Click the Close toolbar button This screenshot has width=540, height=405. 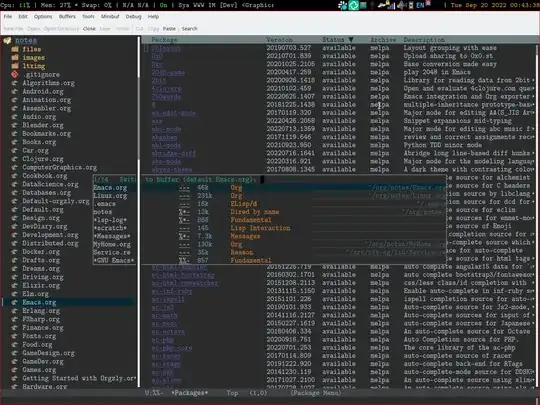[89, 29]
